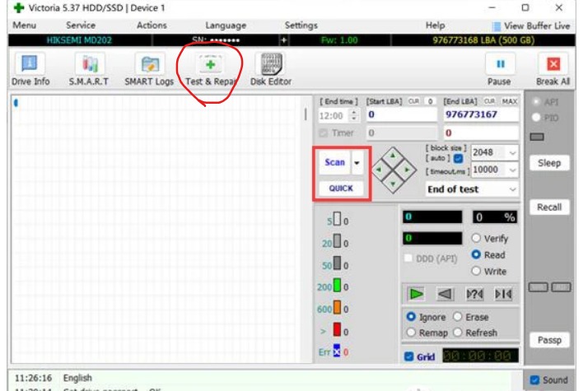Viewport: 588px width, 391px height.
Task: Select the Write radio option
Action: coord(477,272)
